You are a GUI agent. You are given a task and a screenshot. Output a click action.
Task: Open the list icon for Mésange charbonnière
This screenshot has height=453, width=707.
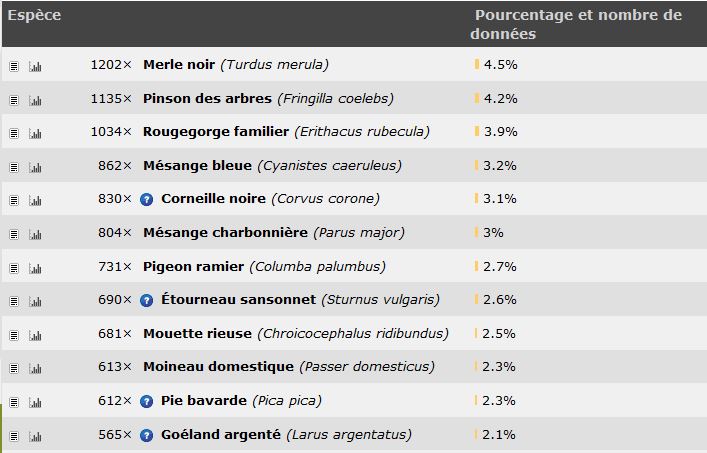tap(14, 234)
